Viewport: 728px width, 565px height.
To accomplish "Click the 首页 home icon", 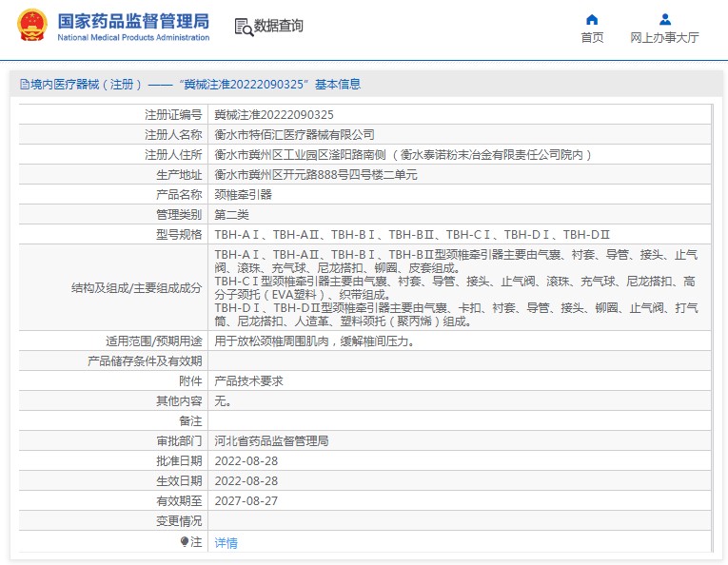I will pos(592,19).
